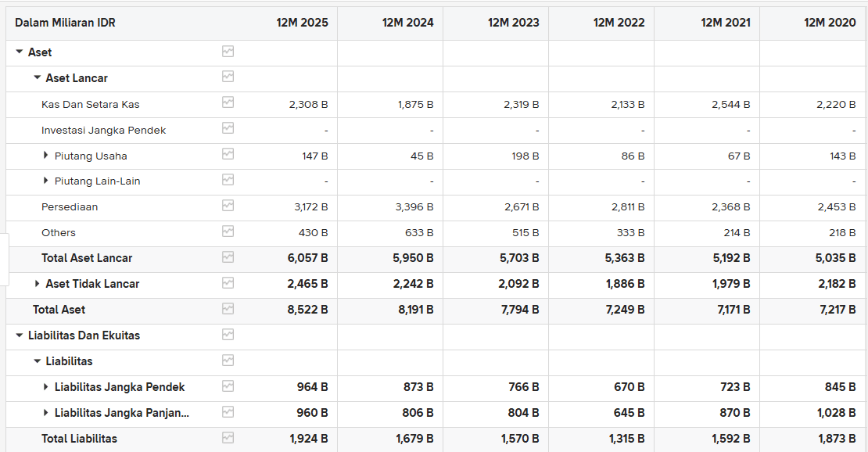Image resolution: width=868 pixels, height=452 pixels.
Task: Show chart for Total Aset row
Action: (228, 309)
